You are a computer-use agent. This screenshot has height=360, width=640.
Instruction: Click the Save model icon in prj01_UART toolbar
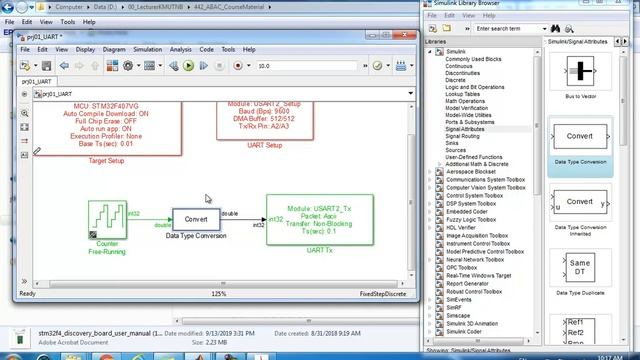[47, 66]
